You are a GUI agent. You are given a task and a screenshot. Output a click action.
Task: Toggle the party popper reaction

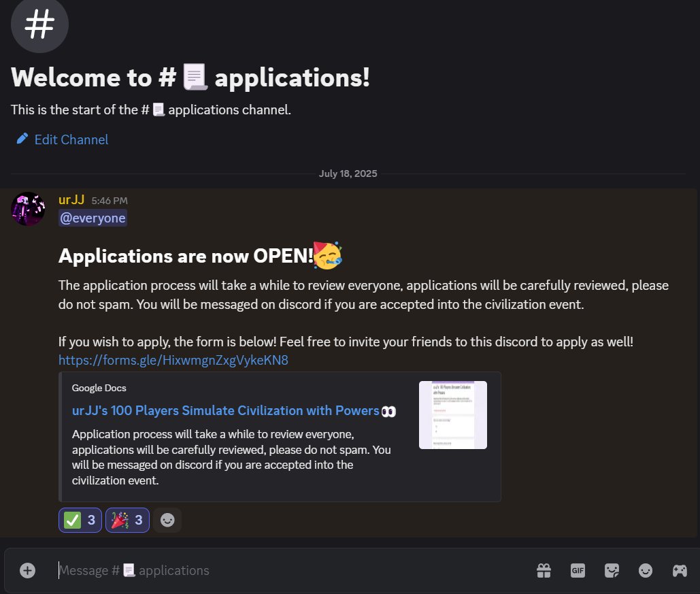(x=127, y=521)
